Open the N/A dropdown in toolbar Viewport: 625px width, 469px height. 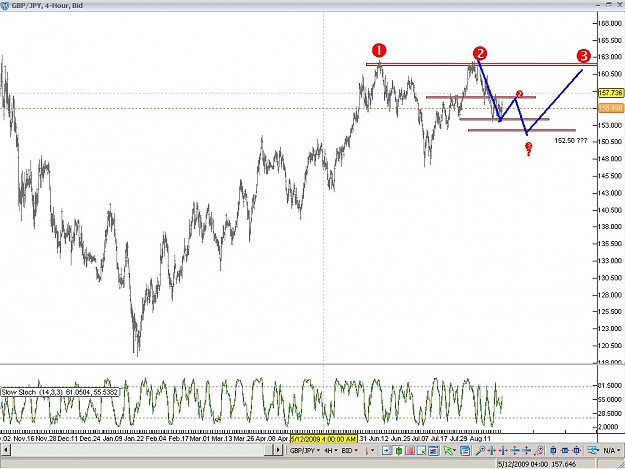[x=612, y=451]
